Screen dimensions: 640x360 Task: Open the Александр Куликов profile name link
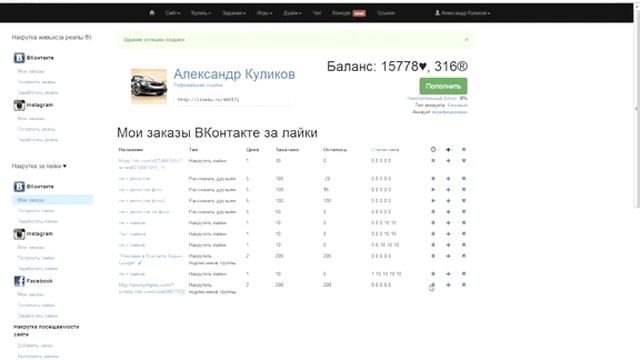(x=234, y=74)
